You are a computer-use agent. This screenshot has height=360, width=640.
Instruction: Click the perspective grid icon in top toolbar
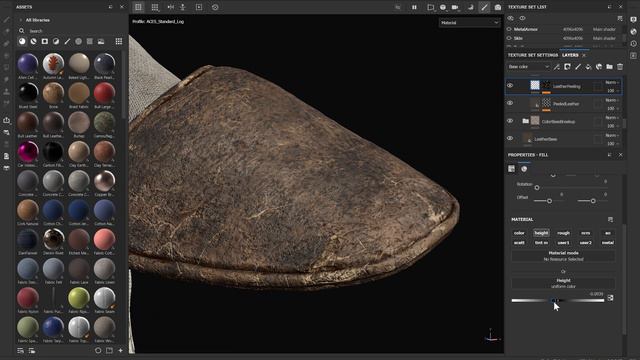pos(155,7)
